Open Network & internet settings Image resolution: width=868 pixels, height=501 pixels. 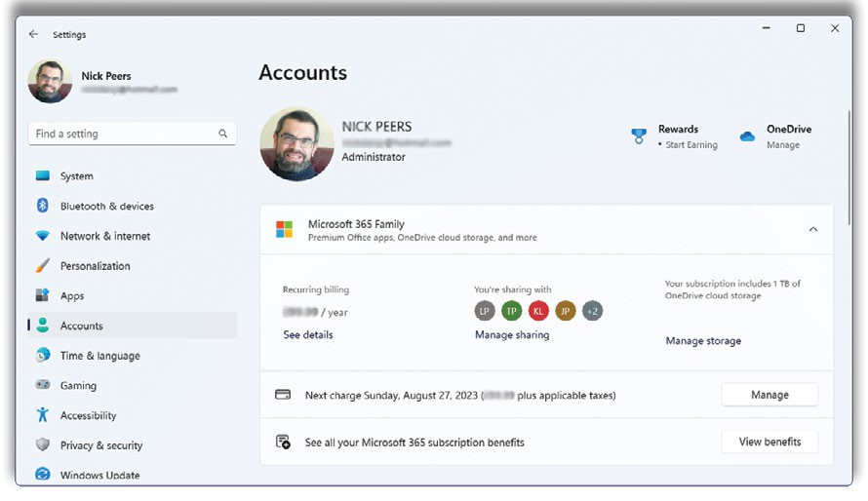pyautogui.click(x=133, y=236)
